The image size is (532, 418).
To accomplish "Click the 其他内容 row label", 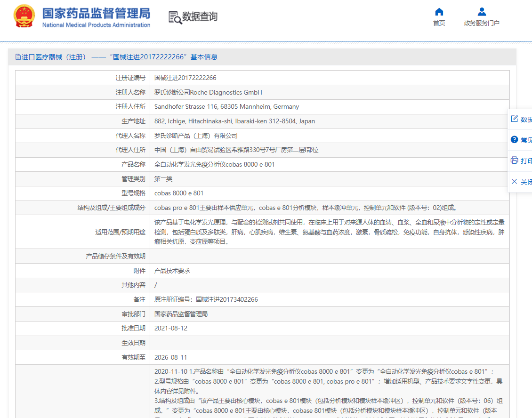I will click(133, 285).
